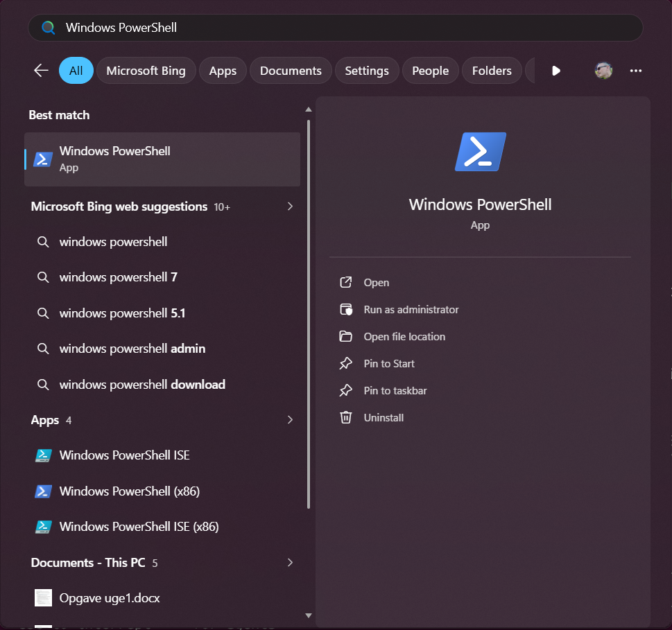Click the Uninstall option
672x630 pixels.
click(x=384, y=417)
